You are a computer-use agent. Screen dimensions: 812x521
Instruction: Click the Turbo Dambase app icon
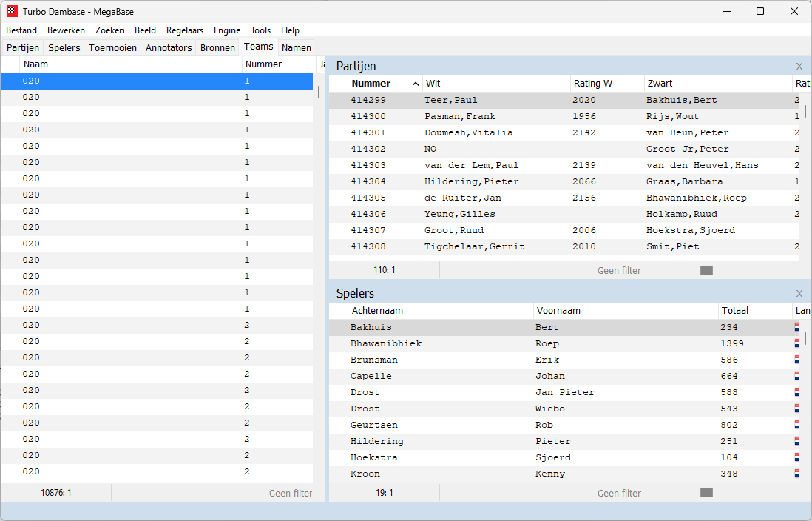click(x=12, y=11)
